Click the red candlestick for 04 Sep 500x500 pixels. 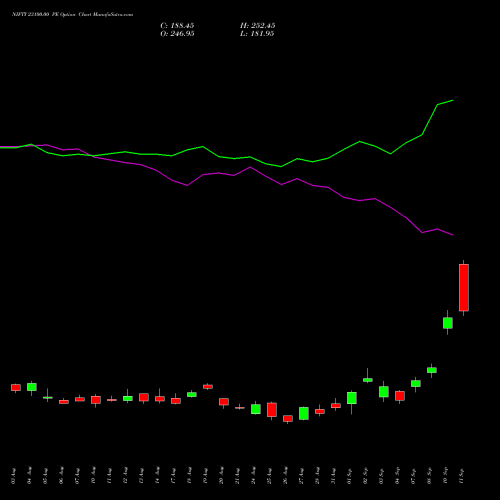[x=400, y=396]
